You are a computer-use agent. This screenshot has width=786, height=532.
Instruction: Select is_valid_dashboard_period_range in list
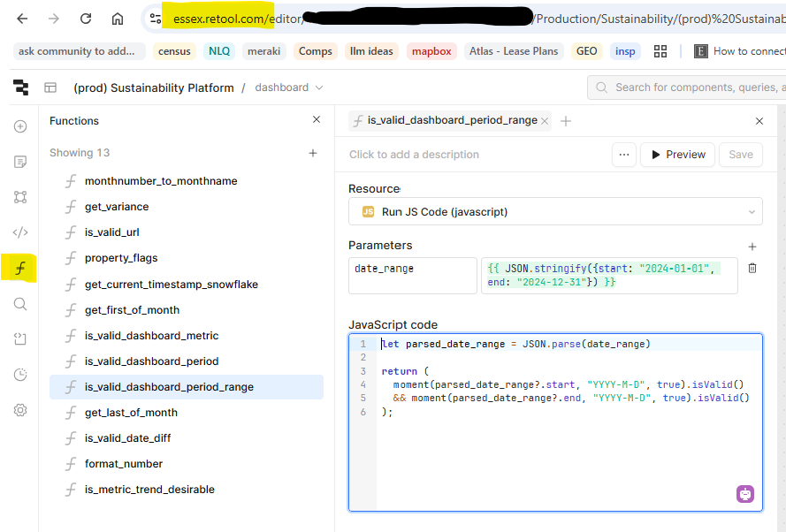click(186, 387)
